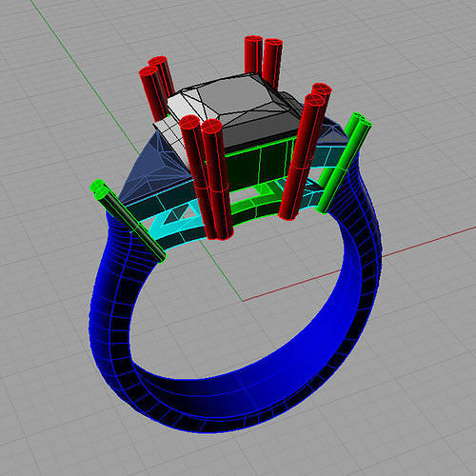This screenshot has height=476, width=476.
Task: Click the world origin where axes meet
Action: click(243, 301)
